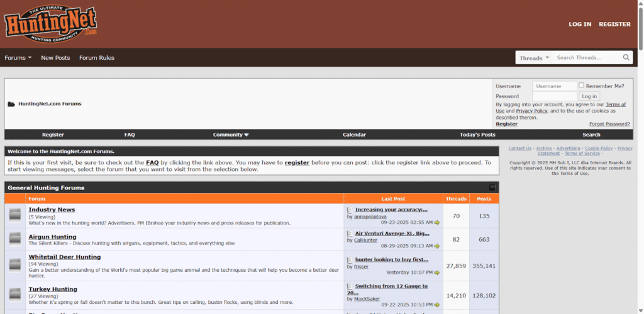Open Search in the dark navbar

pos(591,135)
